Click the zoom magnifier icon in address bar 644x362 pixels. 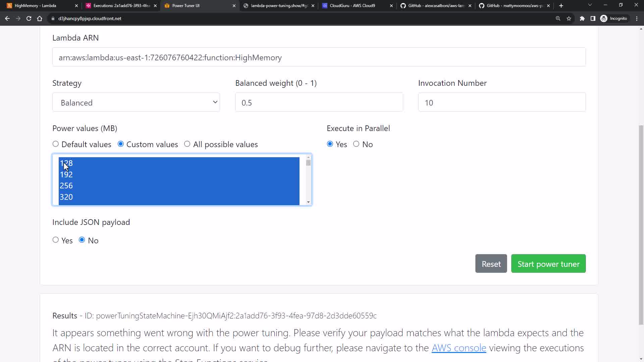[x=558, y=18]
